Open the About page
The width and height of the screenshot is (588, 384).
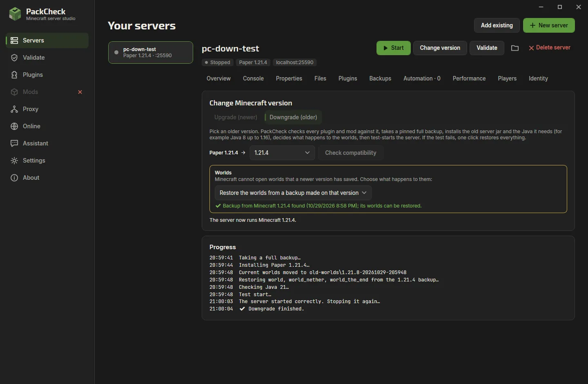click(47, 178)
